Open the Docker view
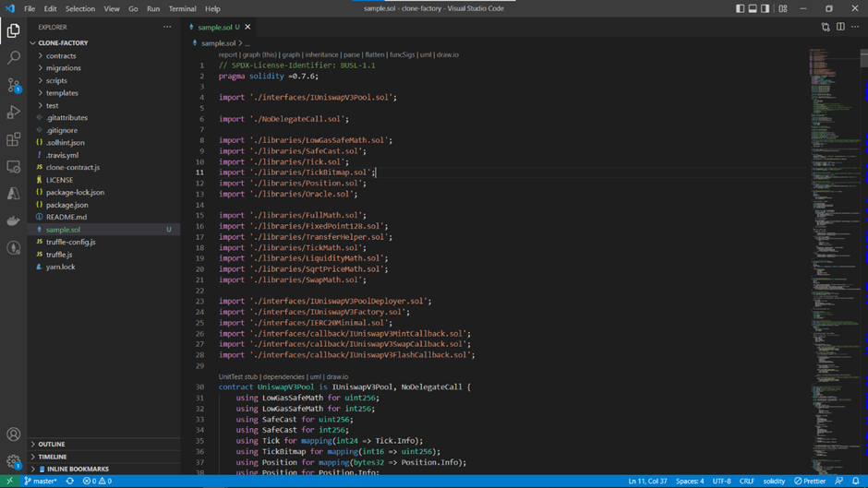868x488 pixels. (13, 220)
